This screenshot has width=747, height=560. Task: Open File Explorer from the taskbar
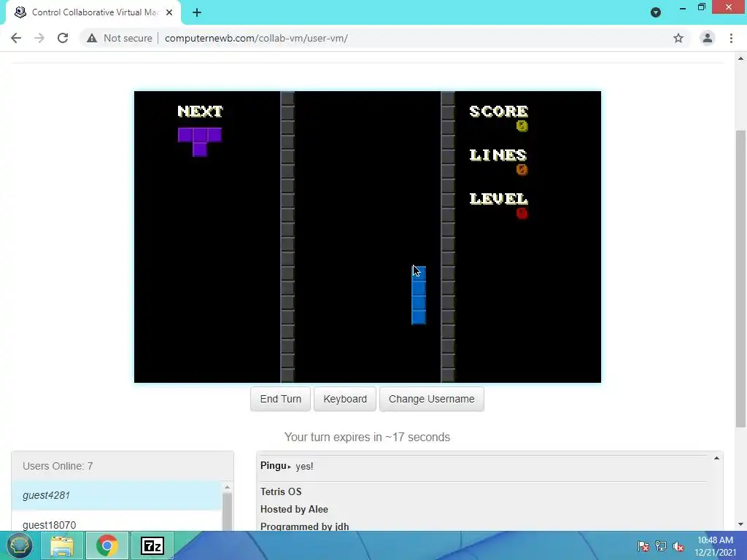click(61, 545)
